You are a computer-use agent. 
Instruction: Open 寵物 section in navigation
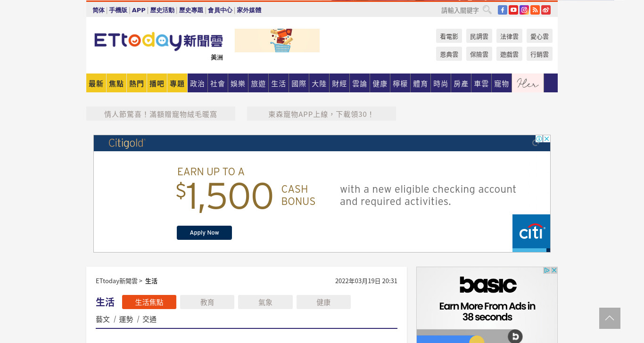pos(502,83)
